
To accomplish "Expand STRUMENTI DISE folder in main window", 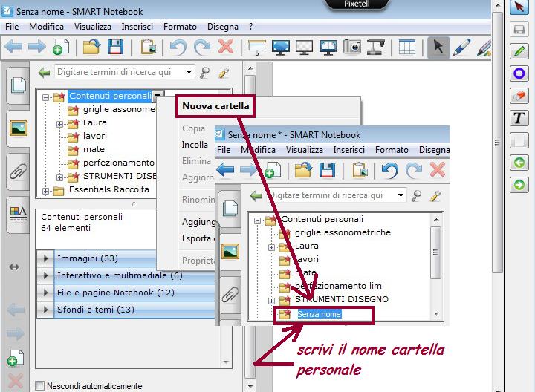I will [59, 177].
